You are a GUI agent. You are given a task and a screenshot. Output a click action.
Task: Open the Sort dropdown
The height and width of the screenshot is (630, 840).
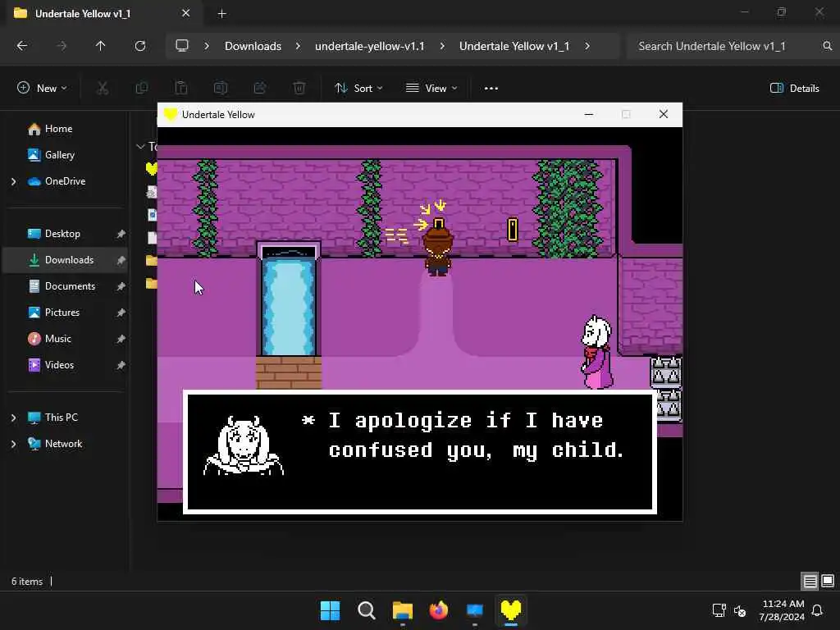pos(358,88)
